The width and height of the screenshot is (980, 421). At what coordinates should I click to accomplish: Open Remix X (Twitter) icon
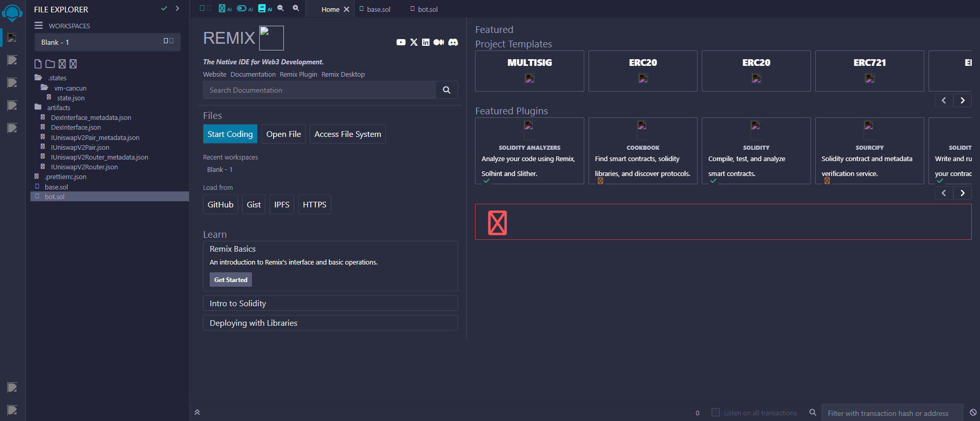coord(414,42)
